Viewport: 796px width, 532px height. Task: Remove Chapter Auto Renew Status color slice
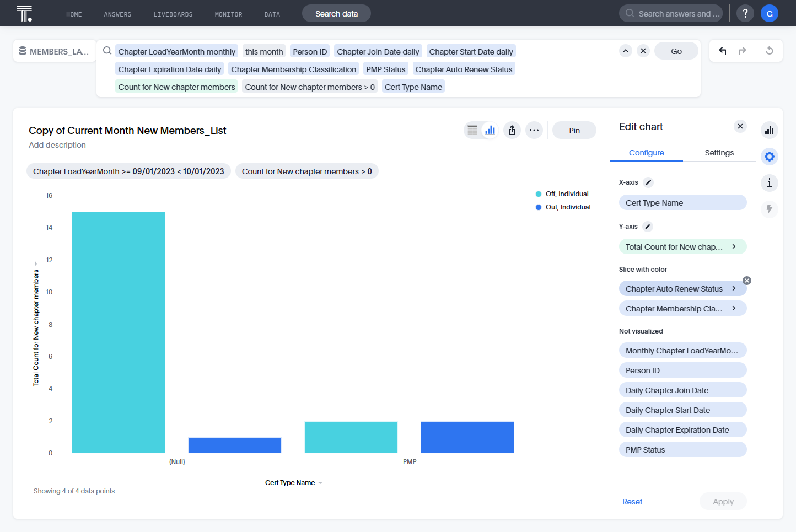[747, 281]
